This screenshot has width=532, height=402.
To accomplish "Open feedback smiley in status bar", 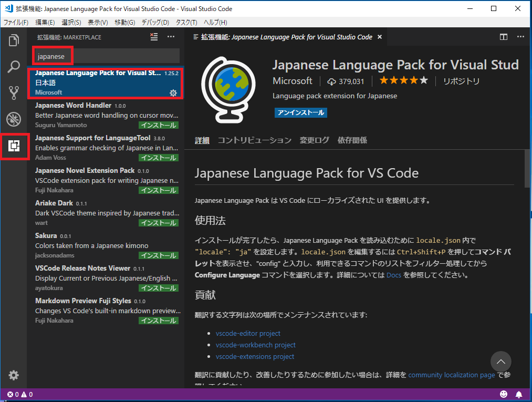I will (504, 394).
